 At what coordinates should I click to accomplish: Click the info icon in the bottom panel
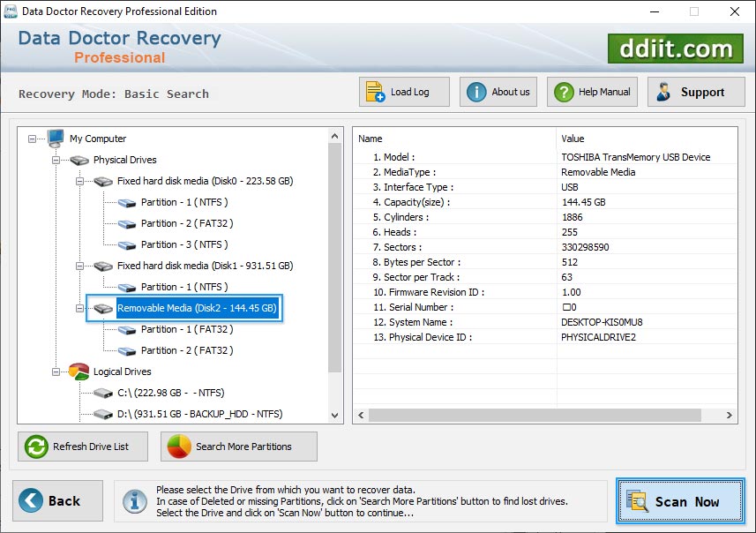[134, 501]
